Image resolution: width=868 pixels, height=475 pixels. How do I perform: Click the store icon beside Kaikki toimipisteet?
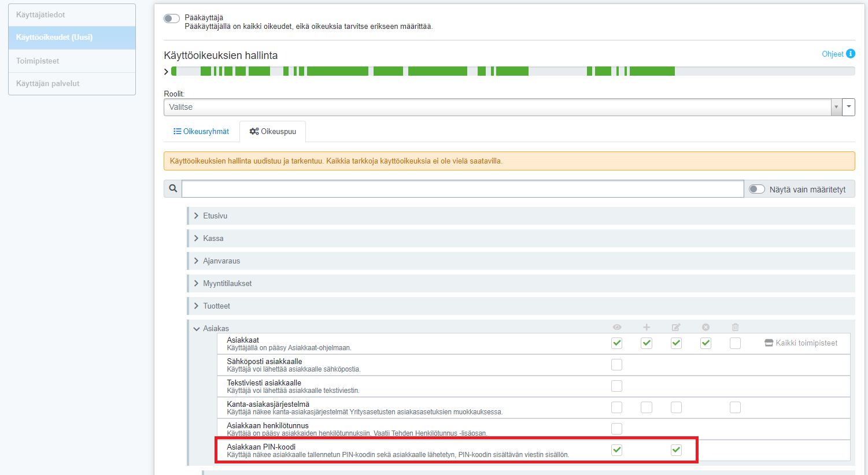click(769, 343)
